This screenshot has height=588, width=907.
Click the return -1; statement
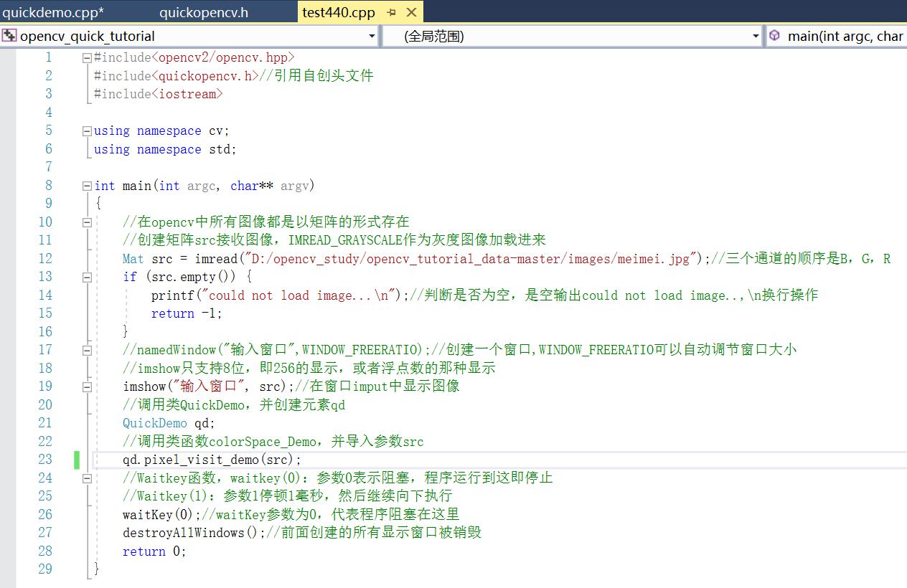187,313
